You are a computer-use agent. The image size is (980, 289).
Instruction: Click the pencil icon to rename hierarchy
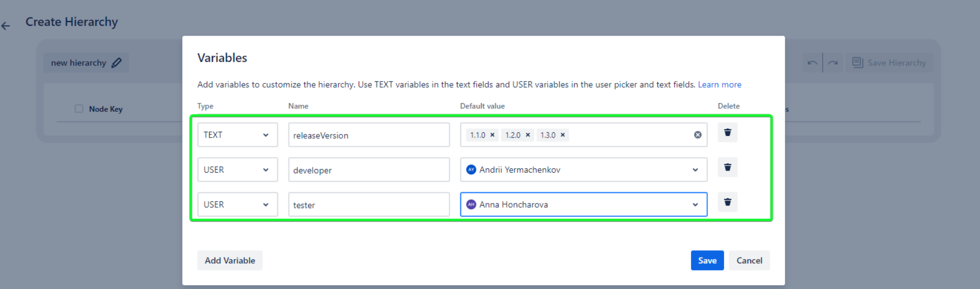tap(116, 63)
